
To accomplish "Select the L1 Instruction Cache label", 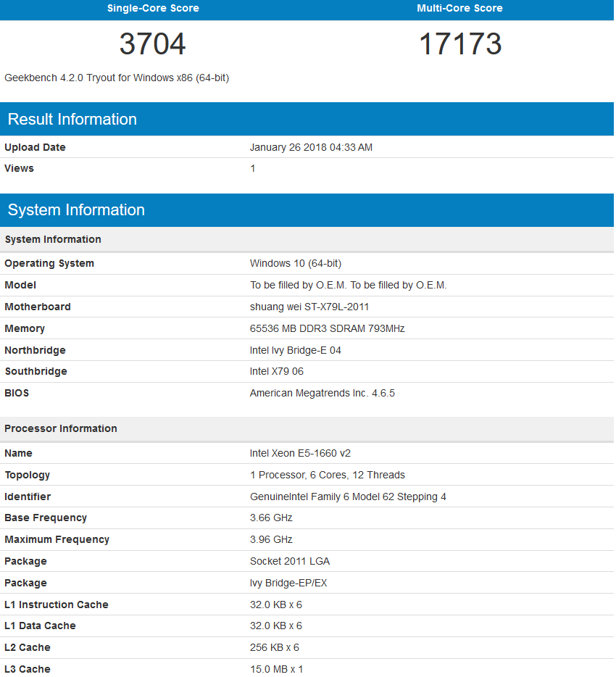I will tap(56, 605).
